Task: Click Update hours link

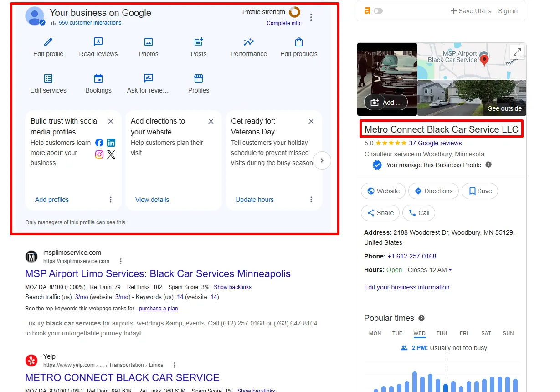Action: [x=255, y=200]
